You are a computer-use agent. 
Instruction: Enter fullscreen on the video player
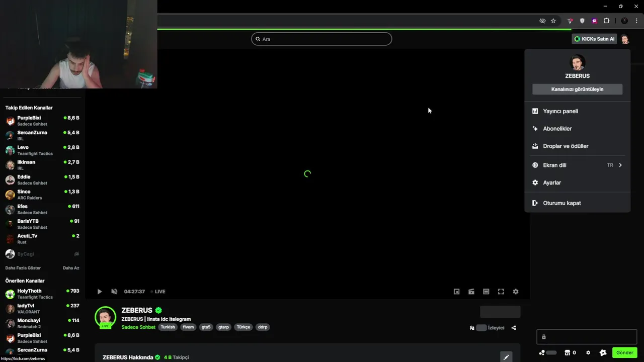point(501,292)
